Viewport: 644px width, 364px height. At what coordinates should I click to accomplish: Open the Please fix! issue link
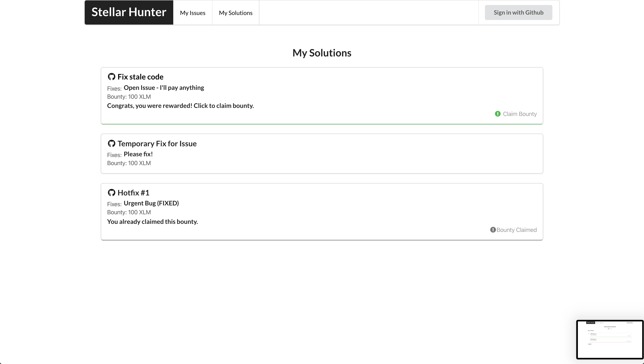click(138, 154)
